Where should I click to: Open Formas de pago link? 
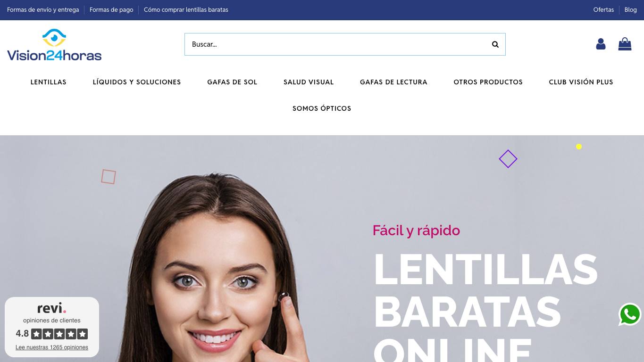(x=111, y=10)
